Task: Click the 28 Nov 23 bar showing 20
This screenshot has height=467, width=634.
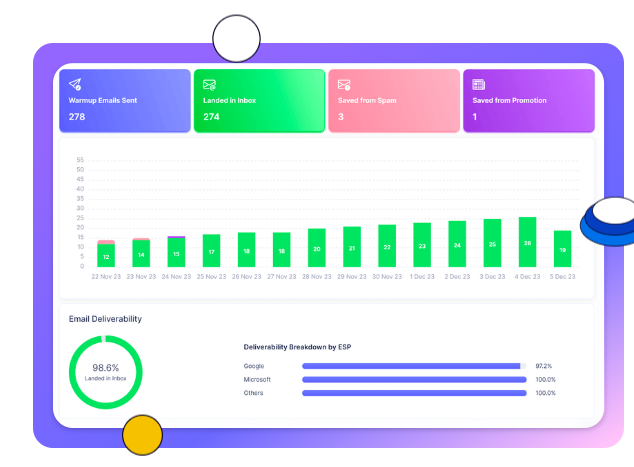Action: click(x=316, y=248)
